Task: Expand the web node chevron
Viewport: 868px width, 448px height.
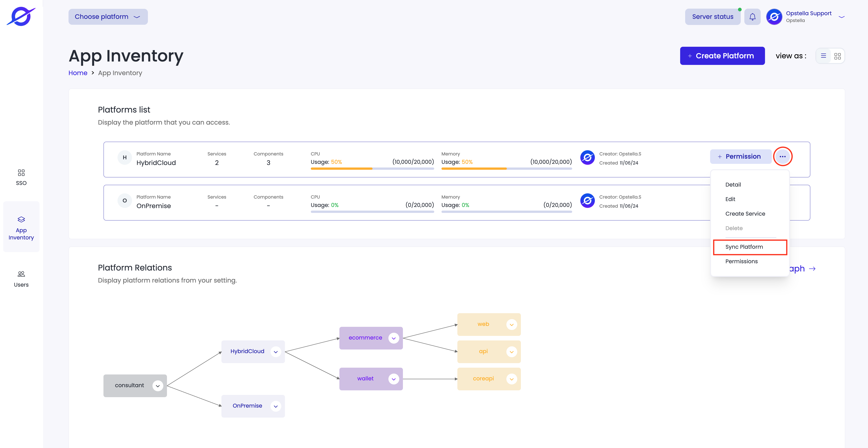Action: (x=512, y=325)
